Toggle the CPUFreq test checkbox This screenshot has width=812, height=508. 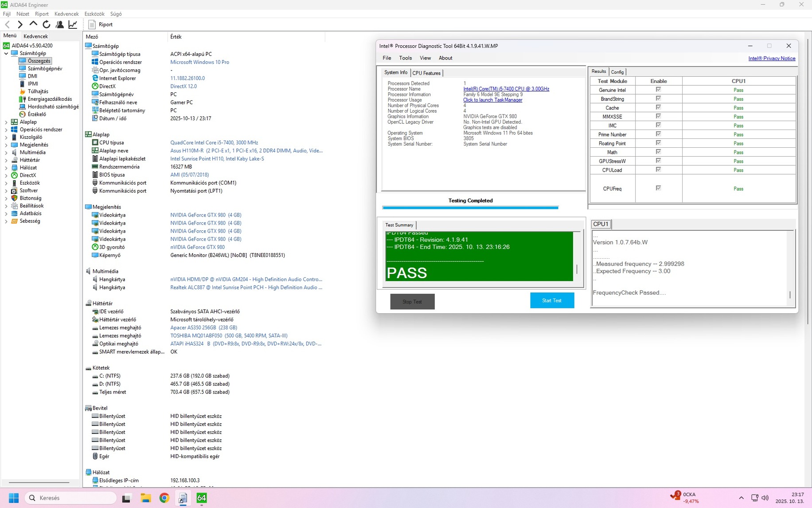(658, 188)
